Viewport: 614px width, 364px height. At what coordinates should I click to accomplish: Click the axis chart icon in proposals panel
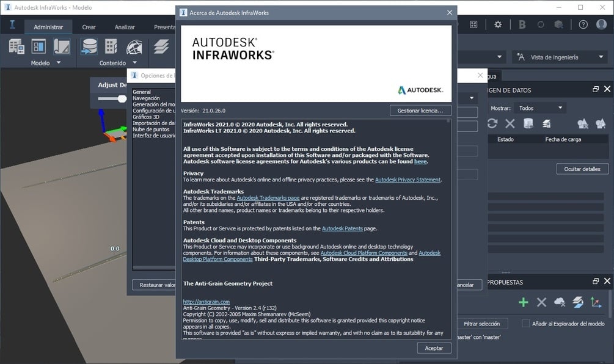click(596, 302)
